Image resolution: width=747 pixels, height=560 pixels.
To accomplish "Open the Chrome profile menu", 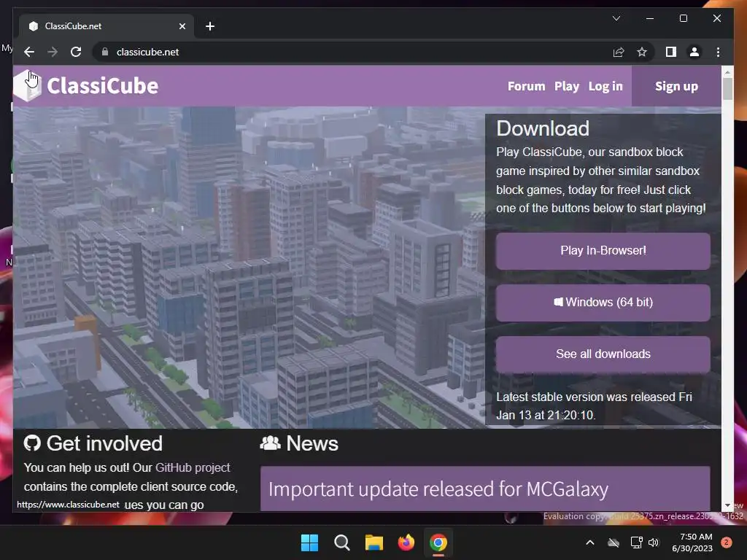I will pos(694,52).
